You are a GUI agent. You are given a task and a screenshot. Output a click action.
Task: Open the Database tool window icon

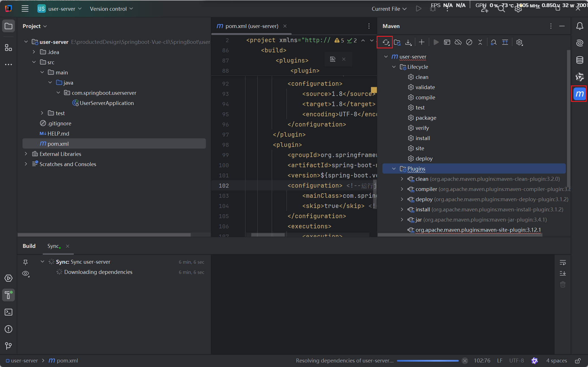580,60
